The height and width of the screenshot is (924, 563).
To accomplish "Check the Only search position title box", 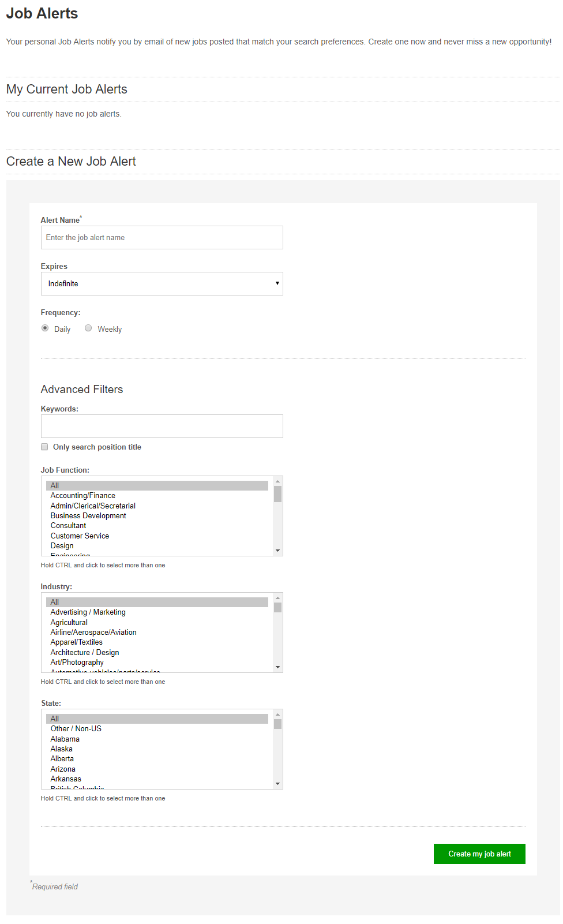I will pos(44,447).
